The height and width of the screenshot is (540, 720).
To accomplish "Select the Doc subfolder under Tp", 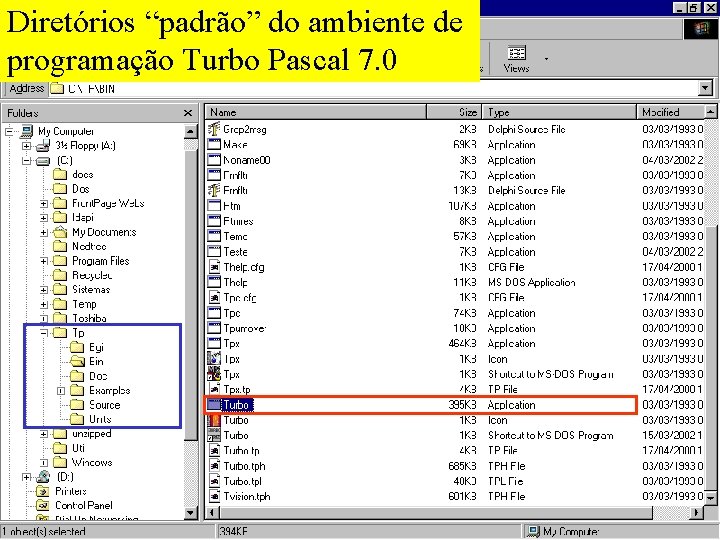I will pyautogui.click(x=98, y=376).
